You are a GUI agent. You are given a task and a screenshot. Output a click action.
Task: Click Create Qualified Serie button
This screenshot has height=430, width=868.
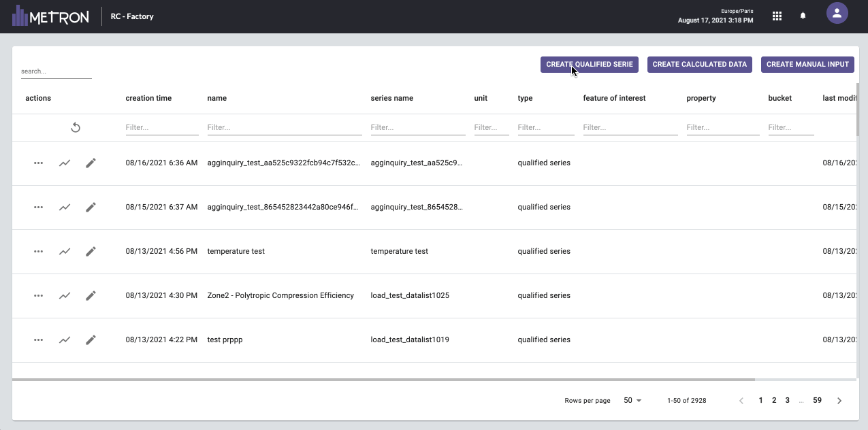[x=589, y=64]
